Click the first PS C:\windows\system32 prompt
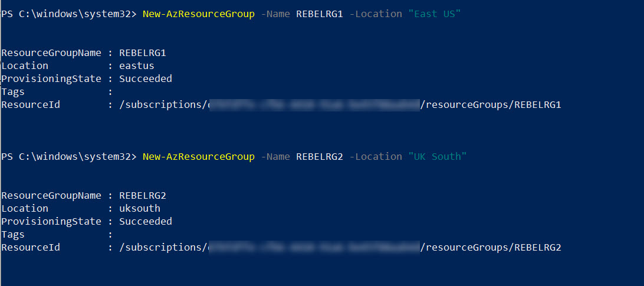Image resolution: width=644 pixels, height=286 pixels. click(69, 14)
